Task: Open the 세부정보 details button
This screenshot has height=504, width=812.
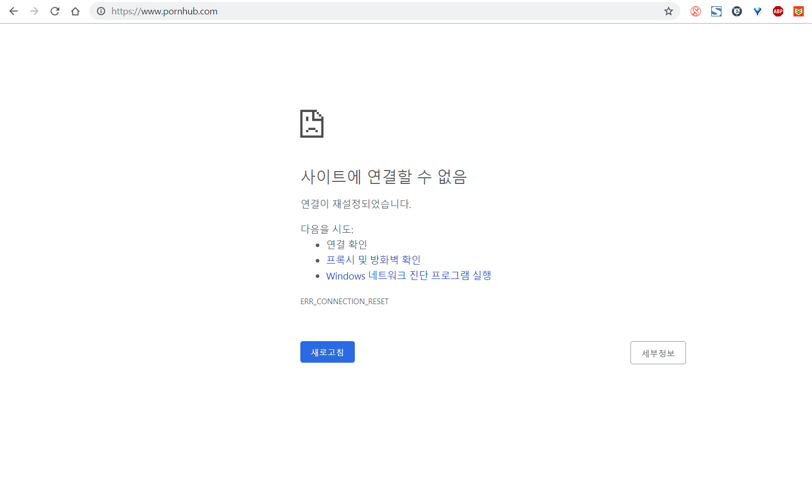Action: click(658, 353)
